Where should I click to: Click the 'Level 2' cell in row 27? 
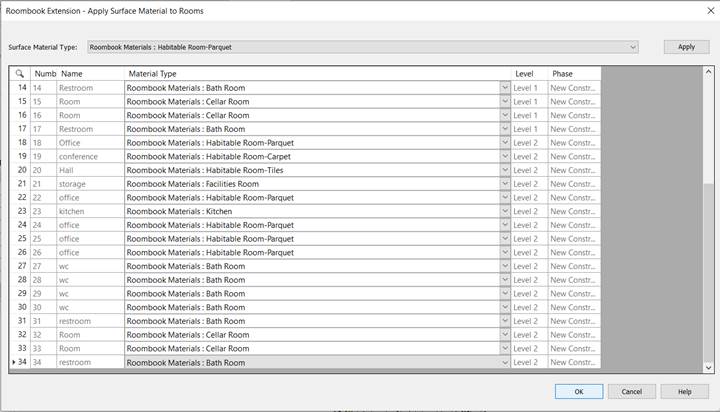[x=529, y=266]
